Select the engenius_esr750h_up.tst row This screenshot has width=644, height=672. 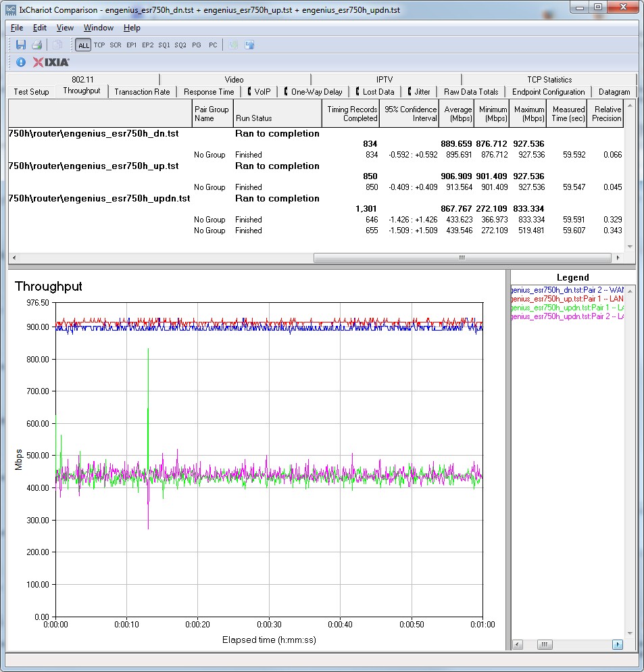316,166
